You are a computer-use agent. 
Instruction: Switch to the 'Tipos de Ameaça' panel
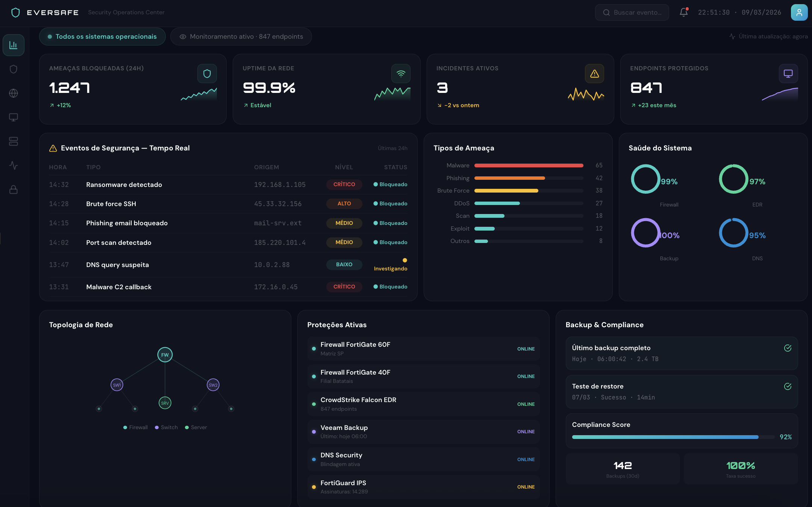[464, 148]
